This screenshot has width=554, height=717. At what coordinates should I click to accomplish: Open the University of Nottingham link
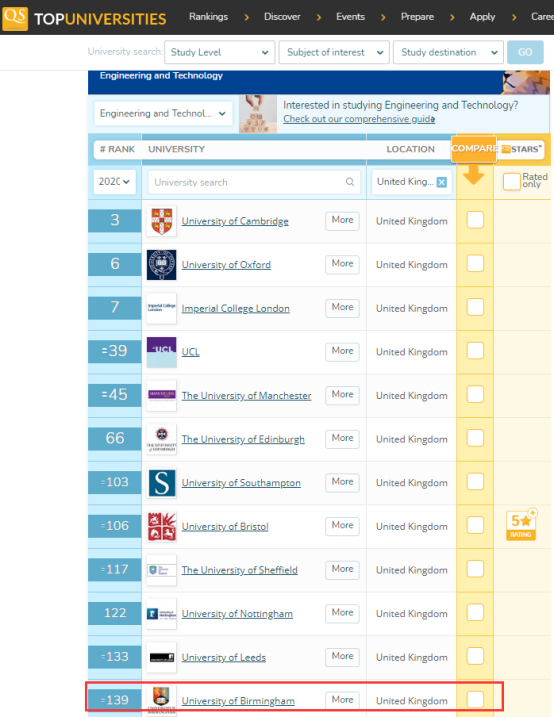tap(237, 614)
